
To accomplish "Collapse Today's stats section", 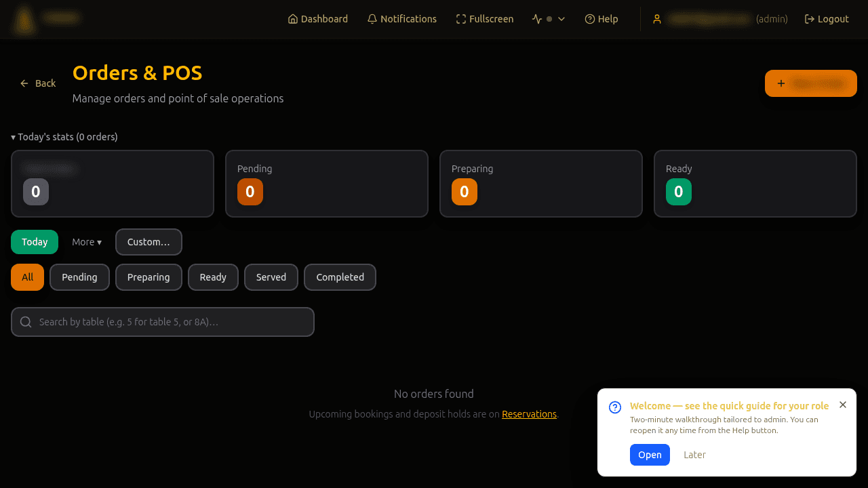I will [x=64, y=137].
